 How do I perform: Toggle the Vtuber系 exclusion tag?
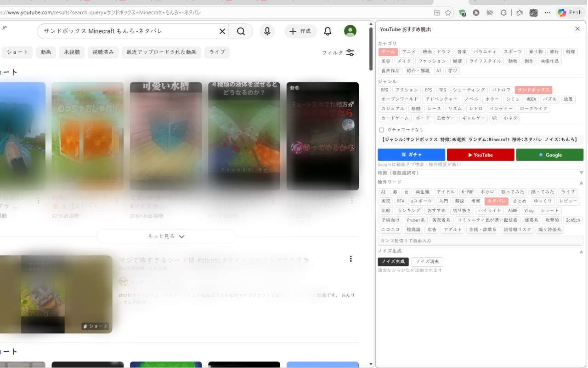point(416,220)
